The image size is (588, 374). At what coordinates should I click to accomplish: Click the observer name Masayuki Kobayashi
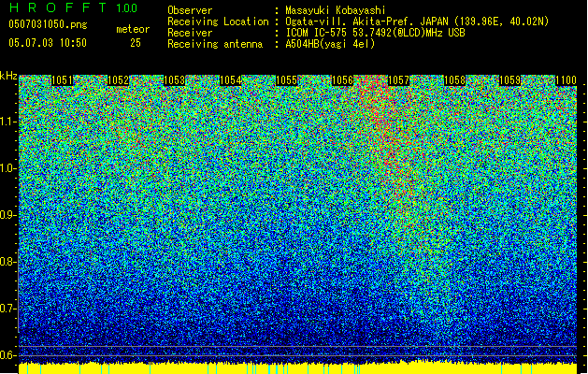point(336,10)
